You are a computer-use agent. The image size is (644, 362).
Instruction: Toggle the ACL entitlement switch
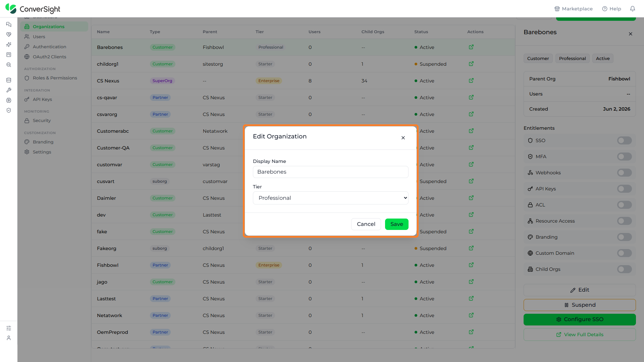click(624, 205)
